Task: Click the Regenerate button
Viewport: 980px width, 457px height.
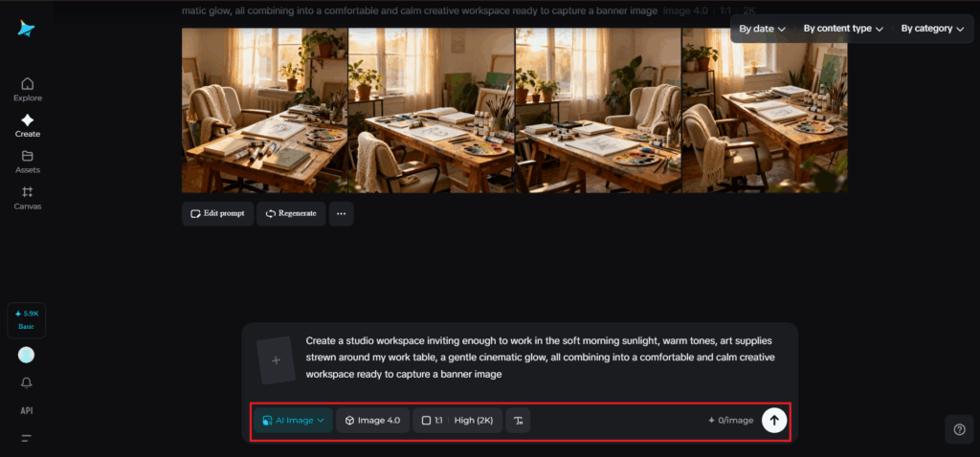Action: pos(291,214)
